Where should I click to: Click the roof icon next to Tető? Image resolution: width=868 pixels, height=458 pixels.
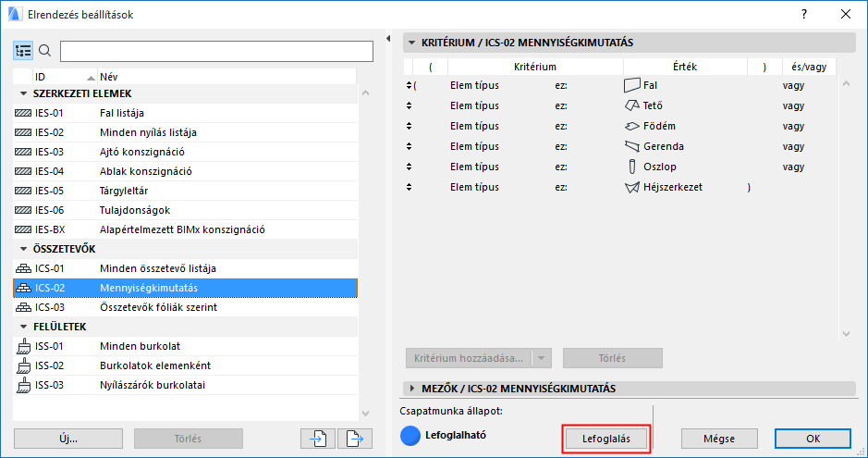click(631, 105)
